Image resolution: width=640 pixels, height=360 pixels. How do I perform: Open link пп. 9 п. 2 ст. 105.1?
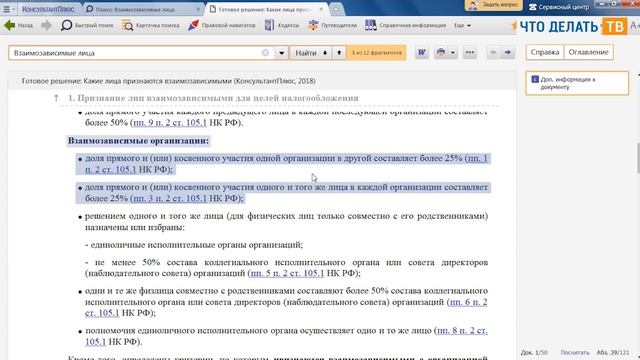[x=170, y=122]
